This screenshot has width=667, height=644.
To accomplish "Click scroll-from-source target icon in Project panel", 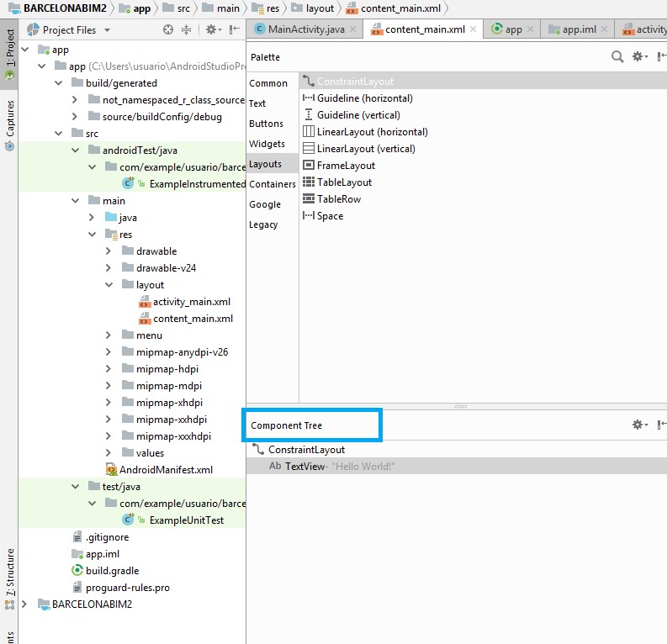I will click(x=168, y=30).
